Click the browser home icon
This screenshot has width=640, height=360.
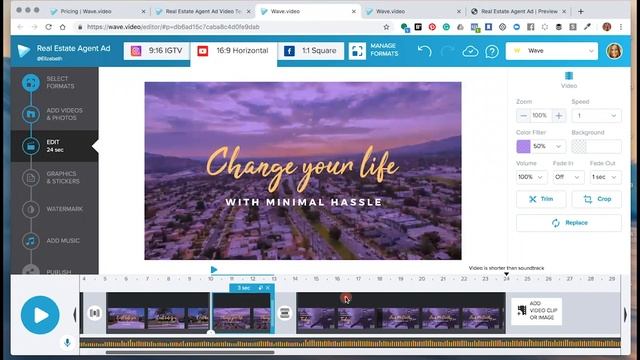(62, 27)
